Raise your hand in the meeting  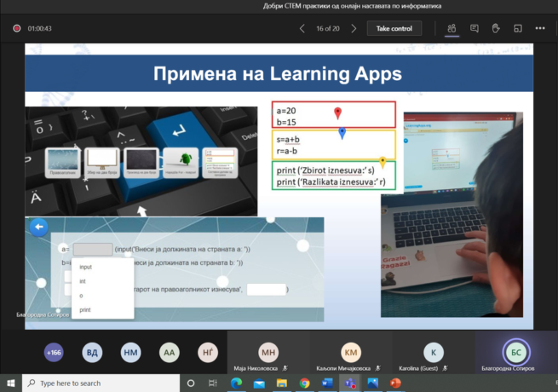tap(496, 28)
